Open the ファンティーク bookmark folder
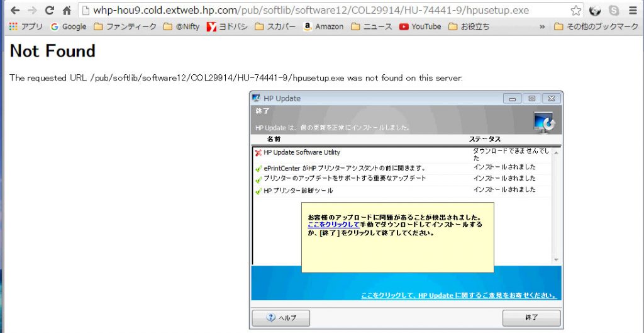The height and width of the screenshot is (333, 644). coord(125,26)
